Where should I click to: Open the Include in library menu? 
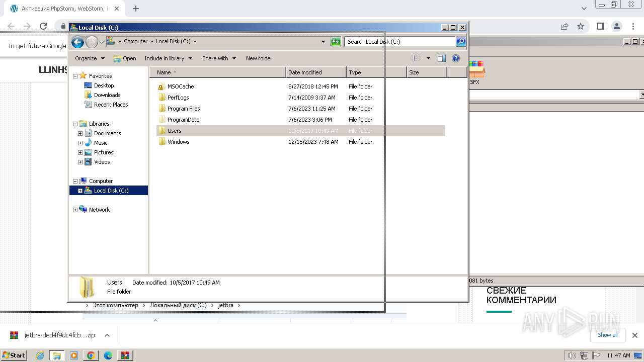[x=168, y=58]
